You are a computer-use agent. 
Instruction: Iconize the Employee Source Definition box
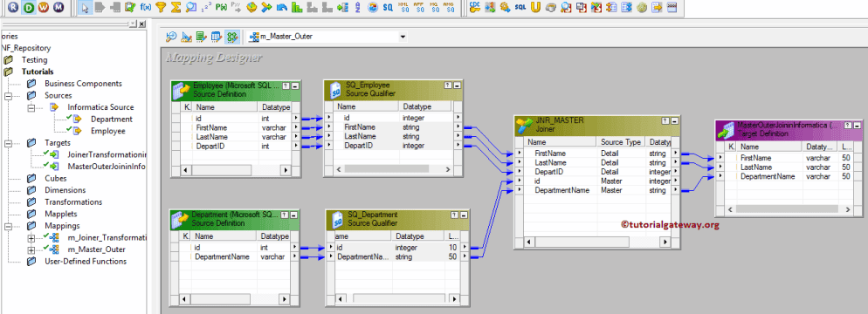coord(295,85)
